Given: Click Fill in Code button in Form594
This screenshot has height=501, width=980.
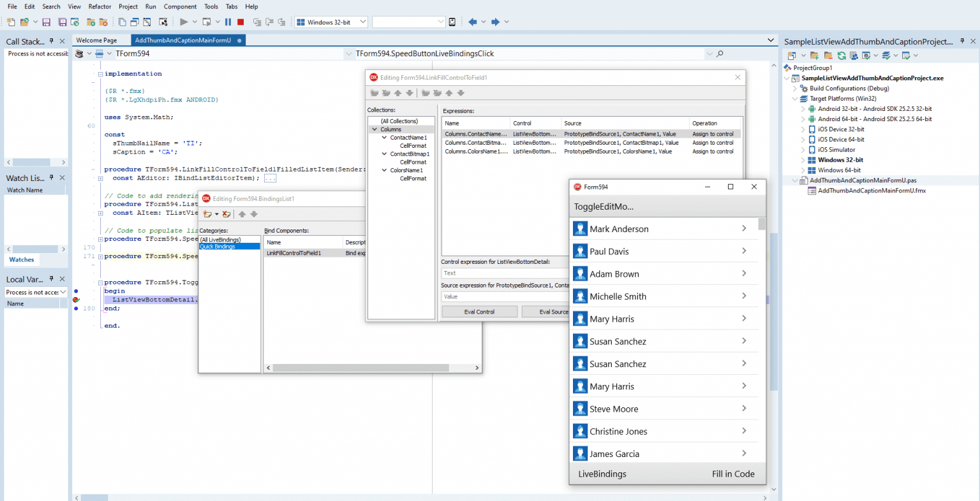Looking at the screenshot, I should [733, 474].
